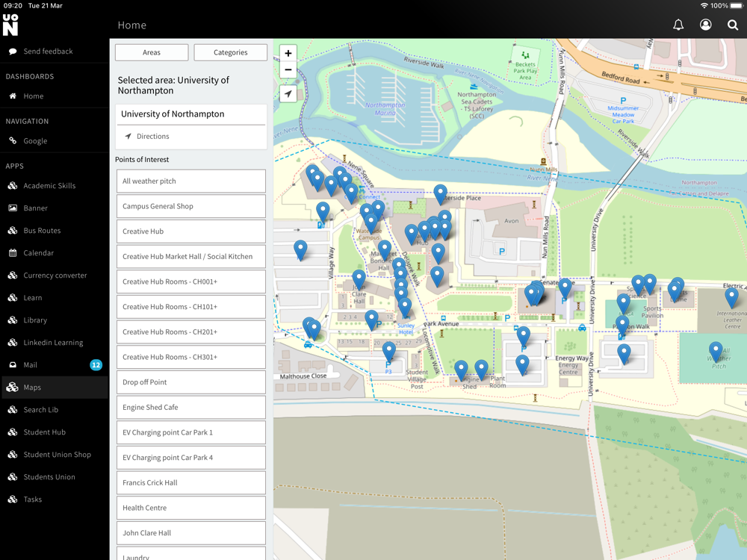Click the Areas button

click(x=152, y=52)
